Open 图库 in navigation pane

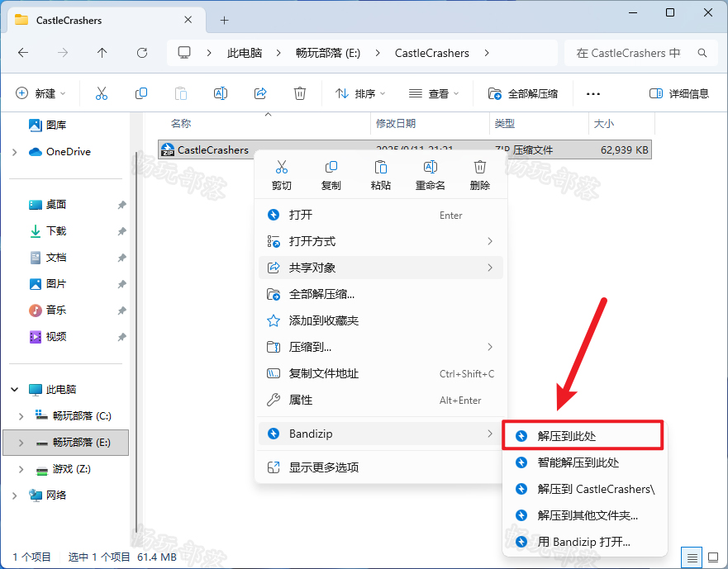pos(47,125)
